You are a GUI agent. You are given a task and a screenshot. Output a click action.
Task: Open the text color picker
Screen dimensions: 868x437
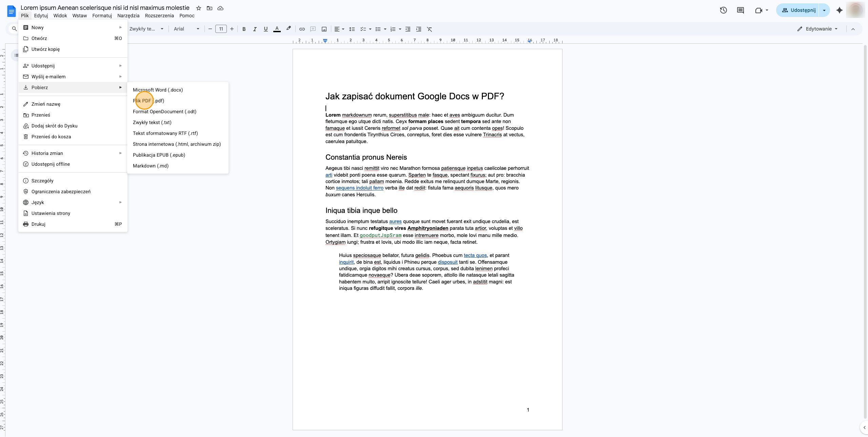point(277,29)
